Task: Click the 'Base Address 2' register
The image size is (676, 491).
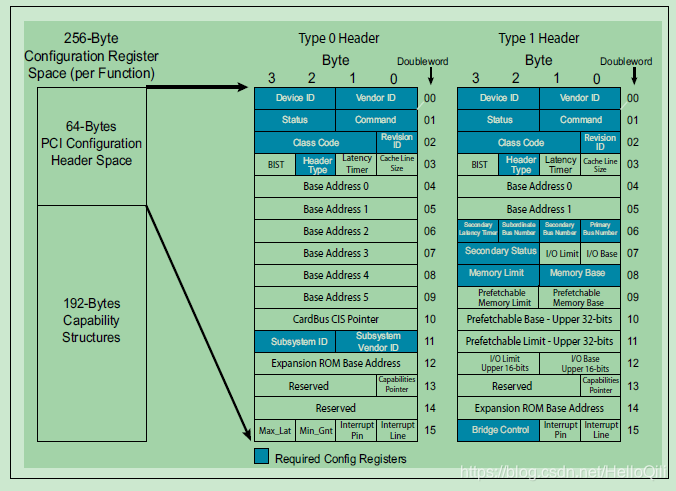Action: pos(336,231)
